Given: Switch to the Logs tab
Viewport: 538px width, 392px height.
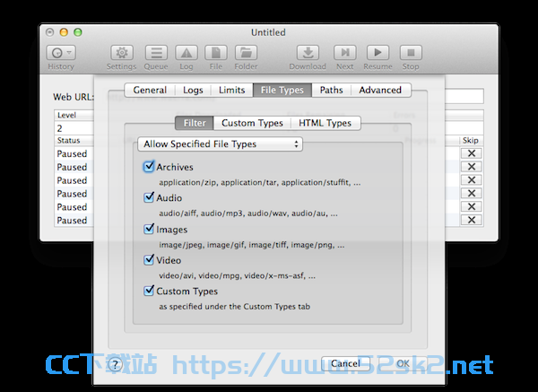Looking at the screenshot, I should point(193,90).
